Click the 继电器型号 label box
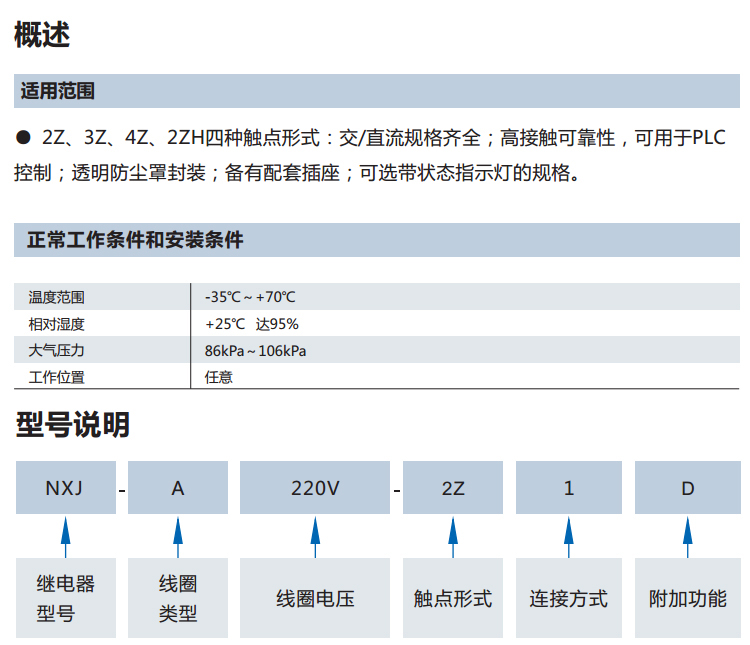Viewport: 750px width, 645px height. (x=66, y=599)
